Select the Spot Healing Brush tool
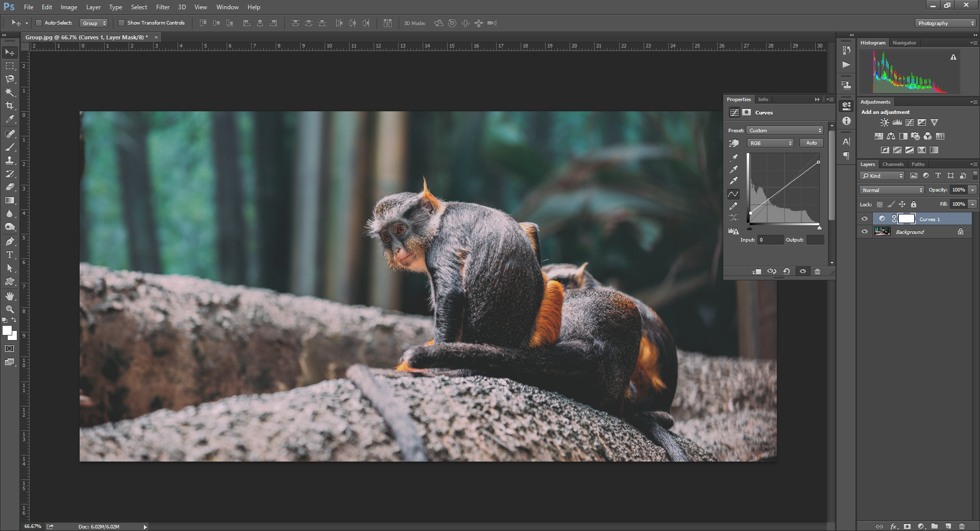 10,134
